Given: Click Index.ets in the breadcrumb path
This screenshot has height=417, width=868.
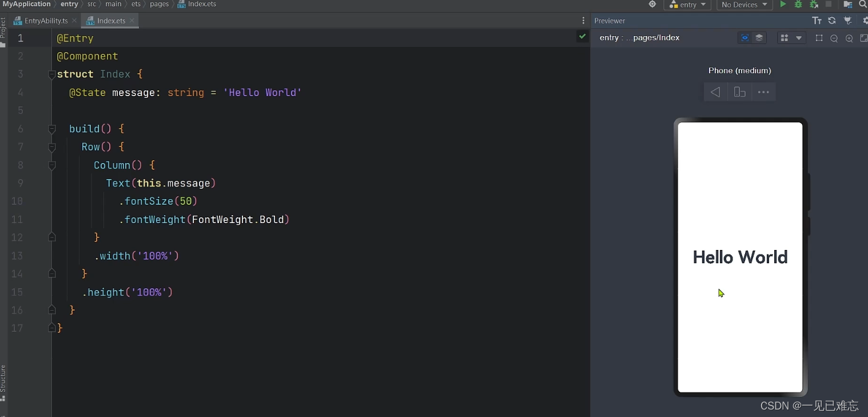Looking at the screenshot, I should 202,4.
